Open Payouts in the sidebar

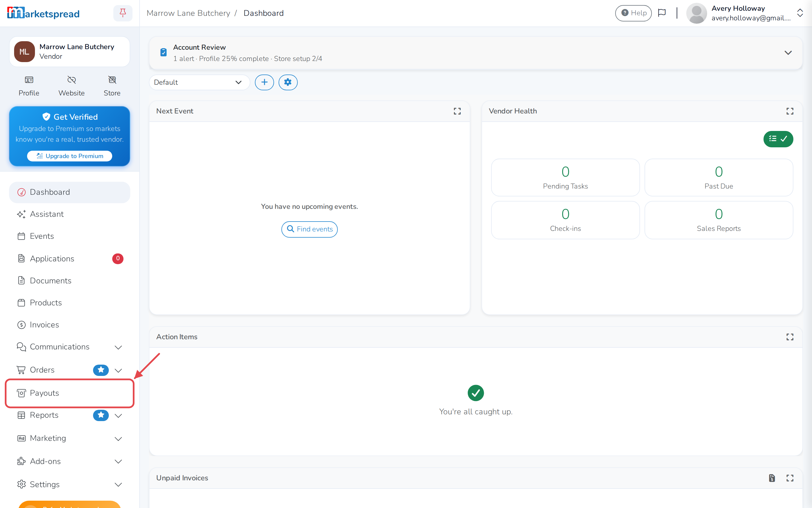coord(69,393)
